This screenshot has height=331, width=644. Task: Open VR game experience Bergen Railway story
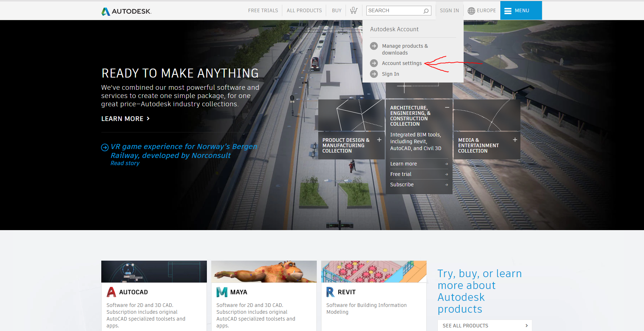pos(184,151)
